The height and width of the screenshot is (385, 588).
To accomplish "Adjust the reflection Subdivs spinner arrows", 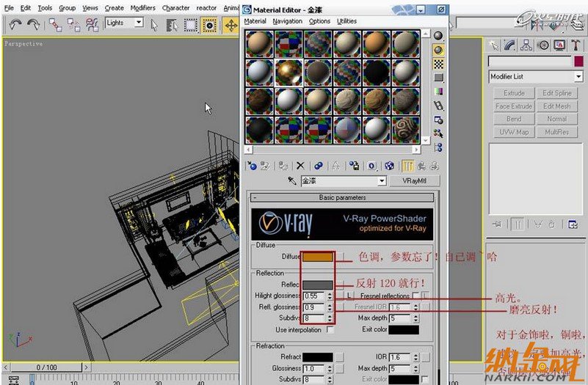I will (x=330, y=318).
